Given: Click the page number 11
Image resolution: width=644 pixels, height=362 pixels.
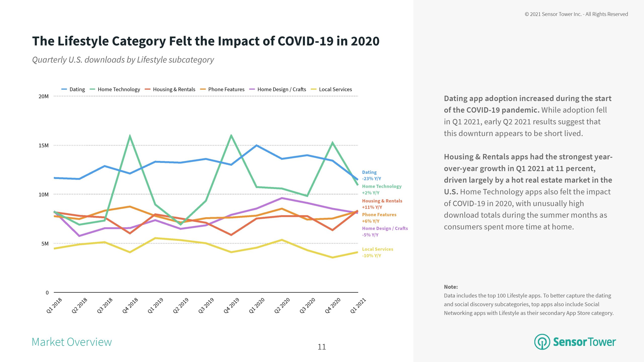Looking at the screenshot, I should (x=322, y=347).
